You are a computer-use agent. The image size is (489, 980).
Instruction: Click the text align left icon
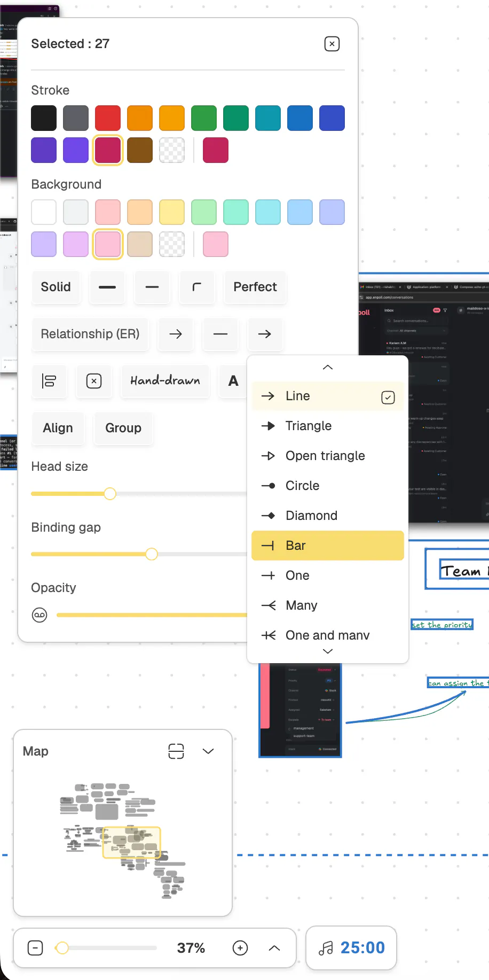(49, 381)
